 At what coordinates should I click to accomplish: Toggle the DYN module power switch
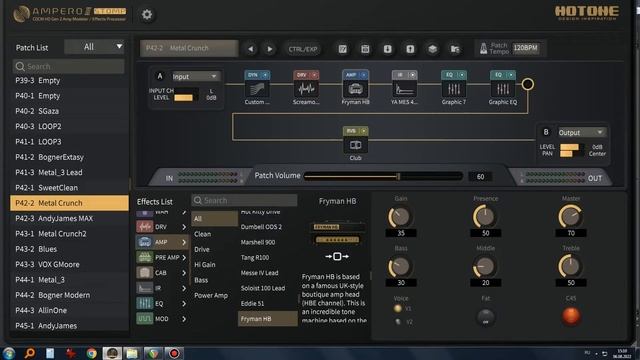coord(265,75)
